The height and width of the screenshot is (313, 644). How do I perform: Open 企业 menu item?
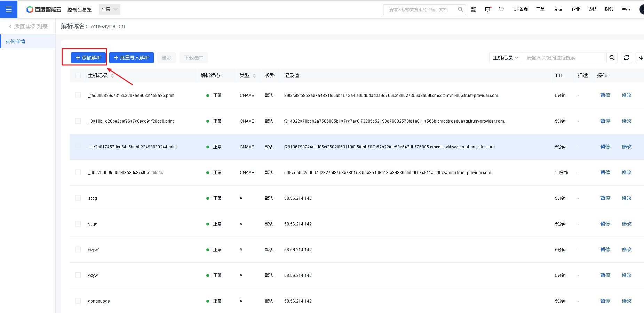(x=575, y=9)
